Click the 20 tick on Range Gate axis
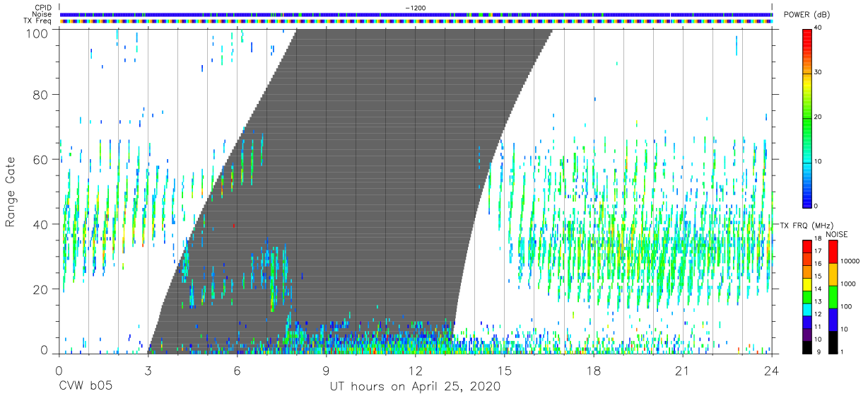The height and width of the screenshot is (401, 868). click(40, 289)
